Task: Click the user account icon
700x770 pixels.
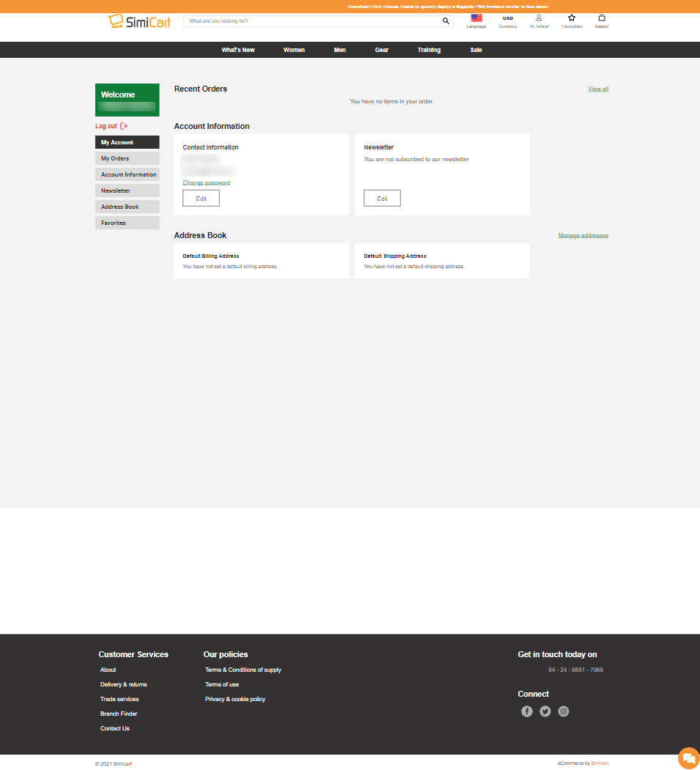Action: 539,18
